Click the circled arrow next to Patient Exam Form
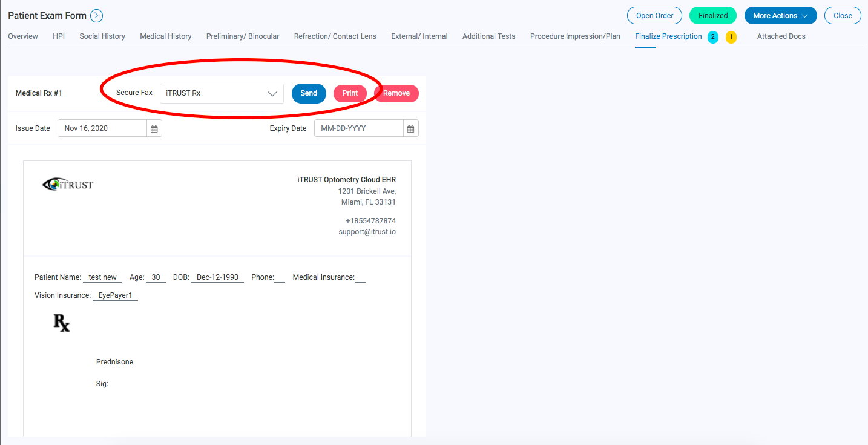 click(x=96, y=15)
